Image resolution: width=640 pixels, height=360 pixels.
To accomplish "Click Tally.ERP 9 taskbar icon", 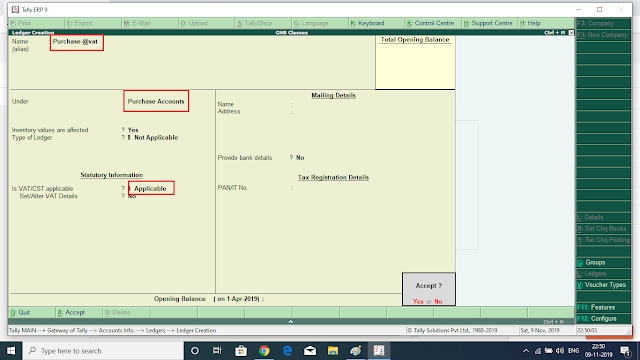I will tap(379, 351).
